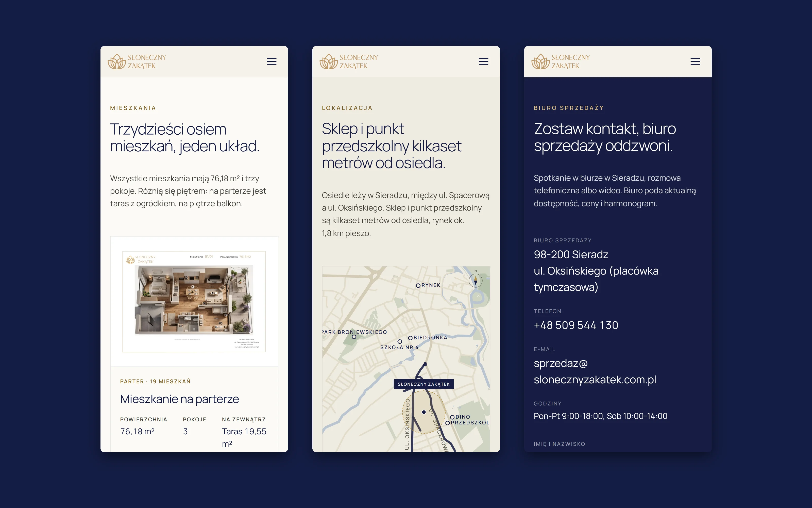Open hamburger menu on Mieszkania screen

pos(272,61)
